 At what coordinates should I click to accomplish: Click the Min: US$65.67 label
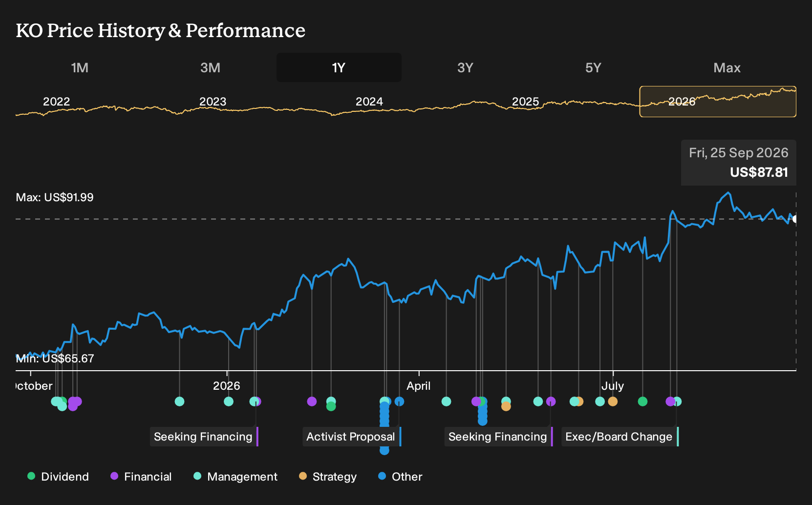[55, 358]
